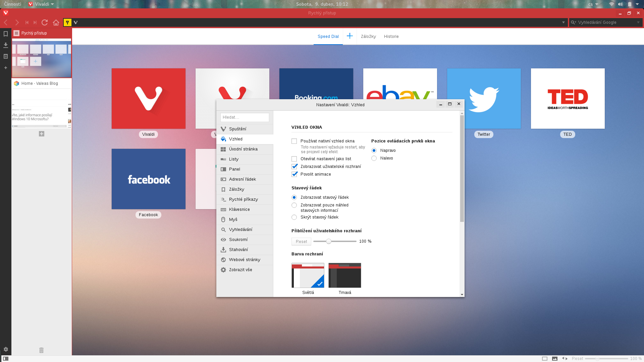
Task: Click the Hledat settings search field
Action: (245, 117)
